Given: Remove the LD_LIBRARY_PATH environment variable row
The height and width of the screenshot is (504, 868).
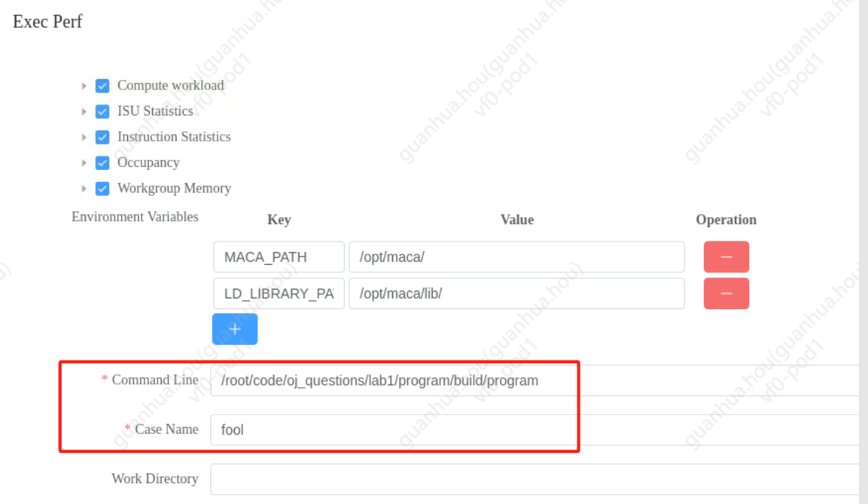Looking at the screenshot, I should click(x=726, y=293).
